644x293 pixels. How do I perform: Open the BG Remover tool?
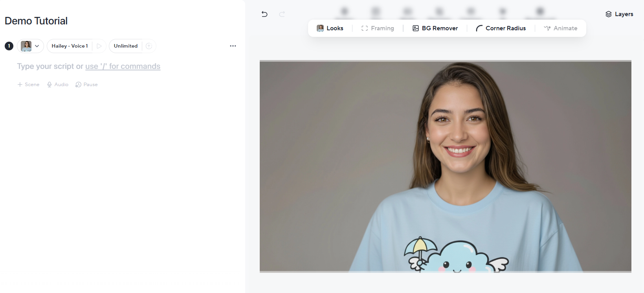pos(435,28)
